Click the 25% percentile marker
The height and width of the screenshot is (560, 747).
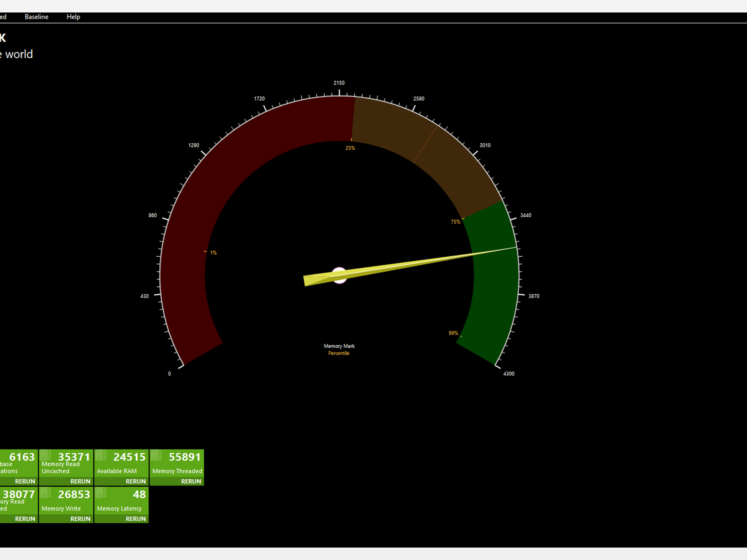[350, 148]
